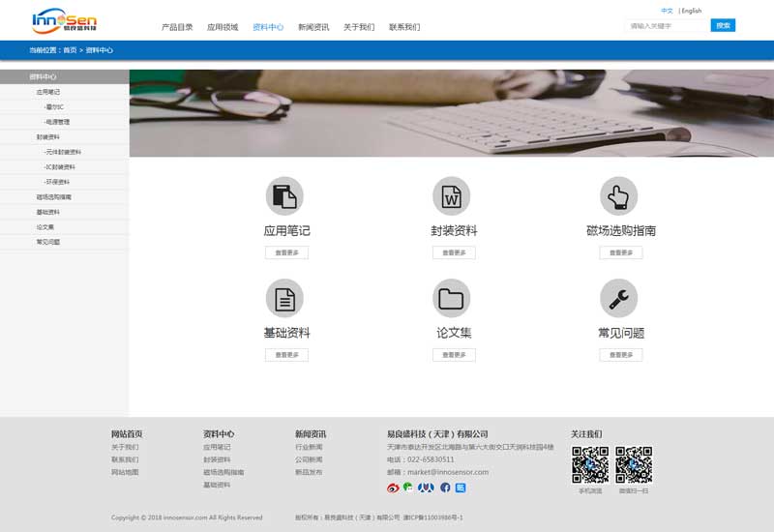Viewport: 774px width, 532px height.
Task: Open the Weibo icon in footer
Action: (393, 488)
